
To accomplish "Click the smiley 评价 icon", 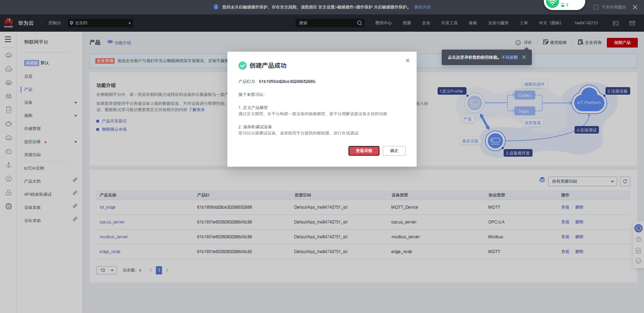I will (518, 43).
